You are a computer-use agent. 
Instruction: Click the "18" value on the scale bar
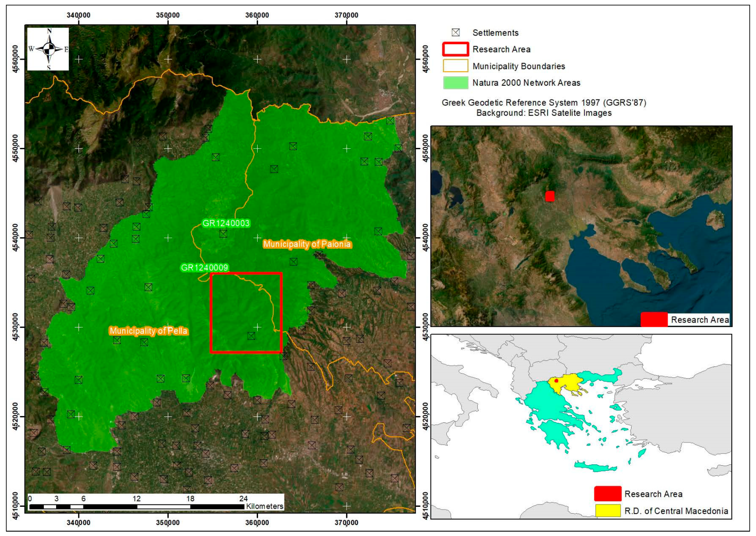click(190, 499)
